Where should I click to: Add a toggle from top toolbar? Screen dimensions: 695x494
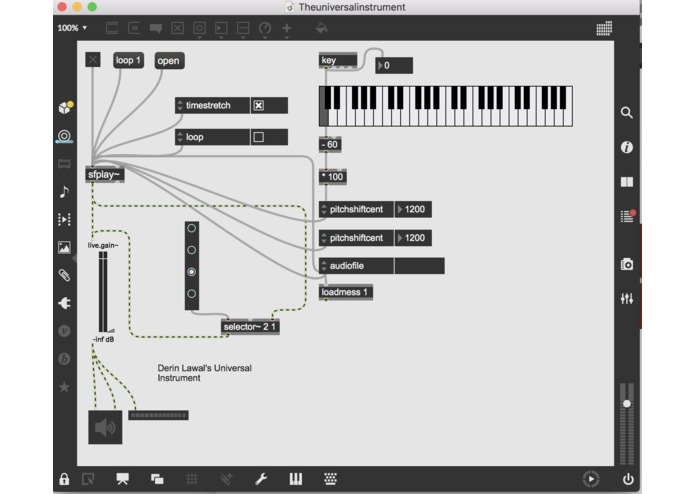click(177, 28)
